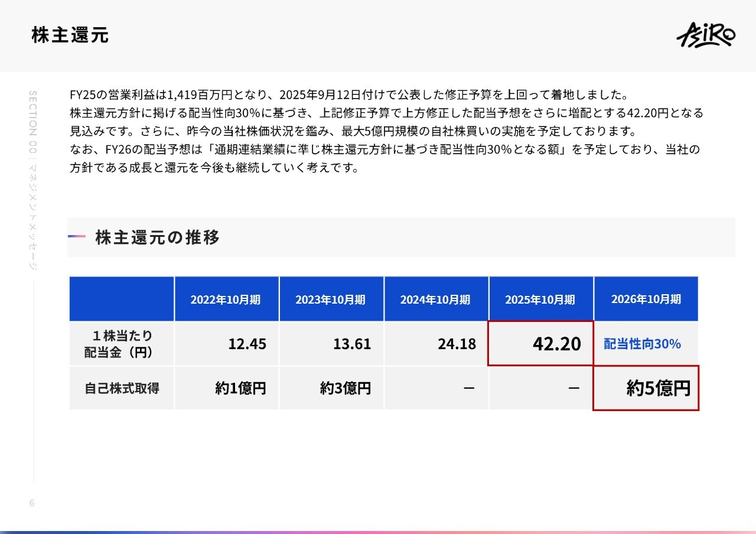This screenshot has width=756, height=534.
Task: Click the gradient color bar at page bottom
Action: (x=378, y=531)
